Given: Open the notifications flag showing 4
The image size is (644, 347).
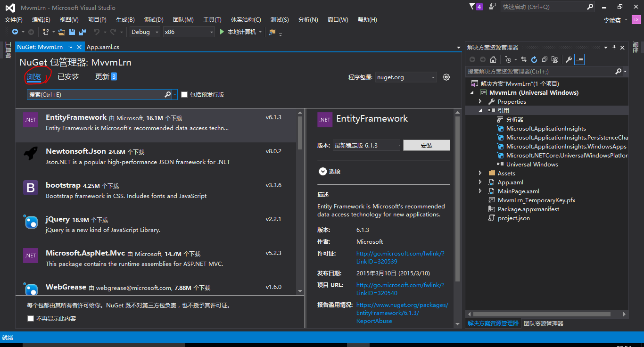Looking at the screenshot, I should [476, 7].
